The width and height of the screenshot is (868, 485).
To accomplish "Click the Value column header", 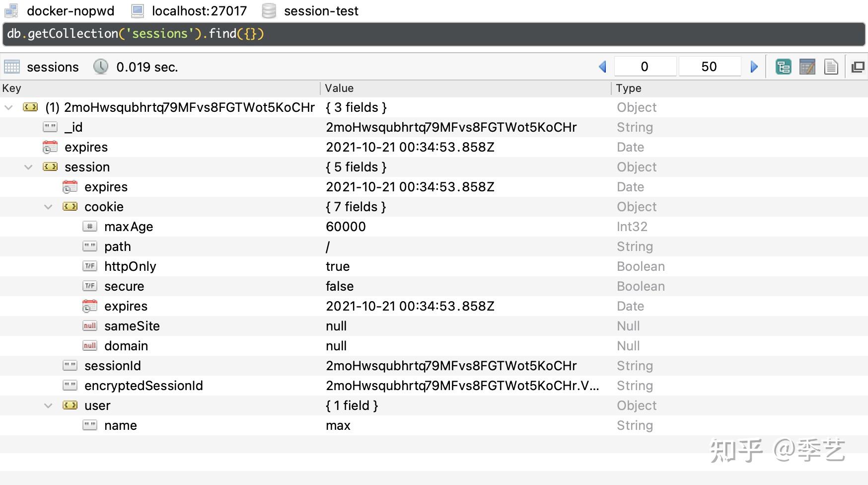I will [339, 88].
